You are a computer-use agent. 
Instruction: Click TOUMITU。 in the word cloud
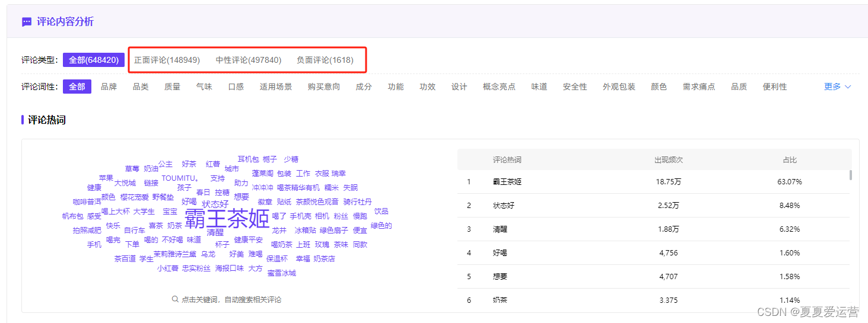click(181, 178)
